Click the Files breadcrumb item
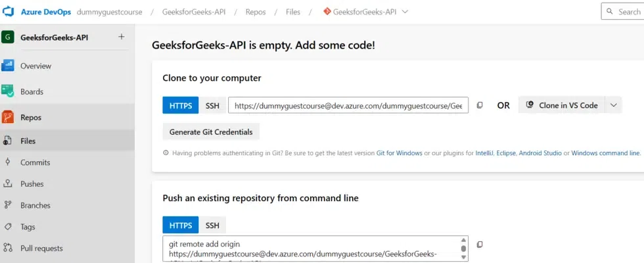Image resolution: width=644 pixels, height=263 pixels. (293, 12)
